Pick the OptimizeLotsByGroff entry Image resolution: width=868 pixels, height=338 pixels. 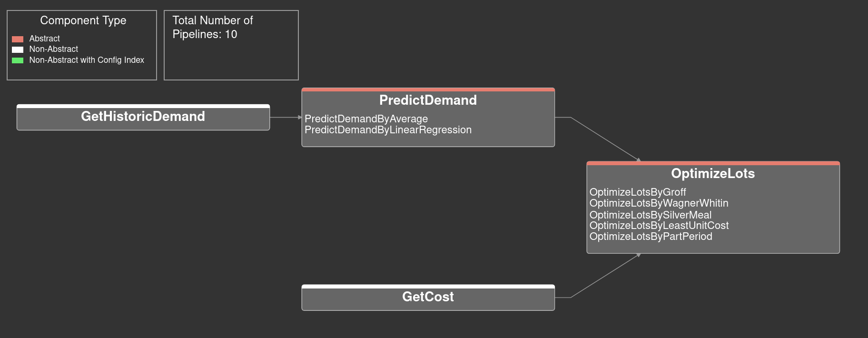[x=638, y=192]
